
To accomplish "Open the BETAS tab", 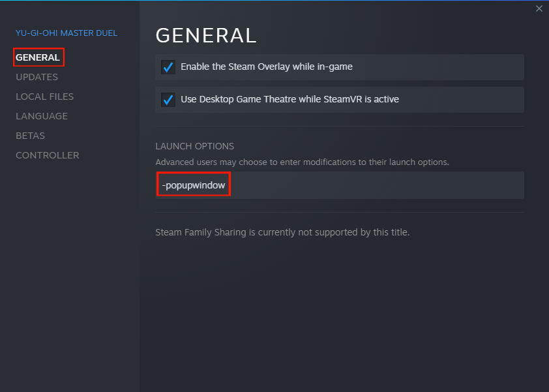I will coord(30,136).
